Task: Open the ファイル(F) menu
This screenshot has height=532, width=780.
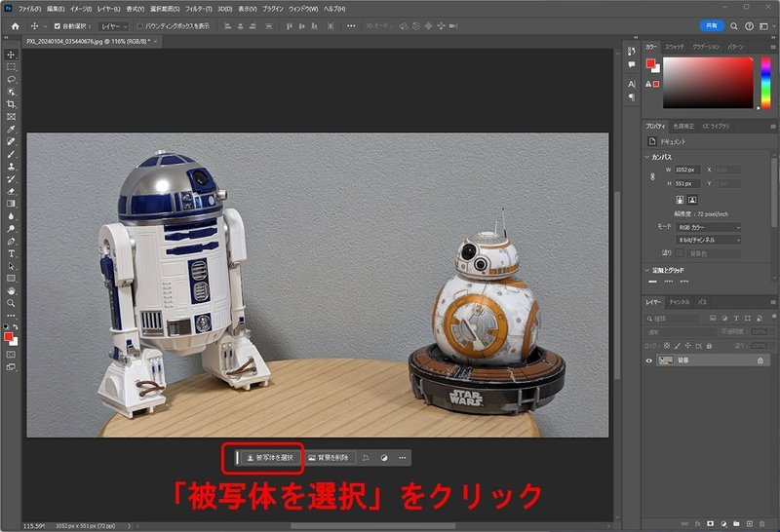Action: tap(29, 9)
